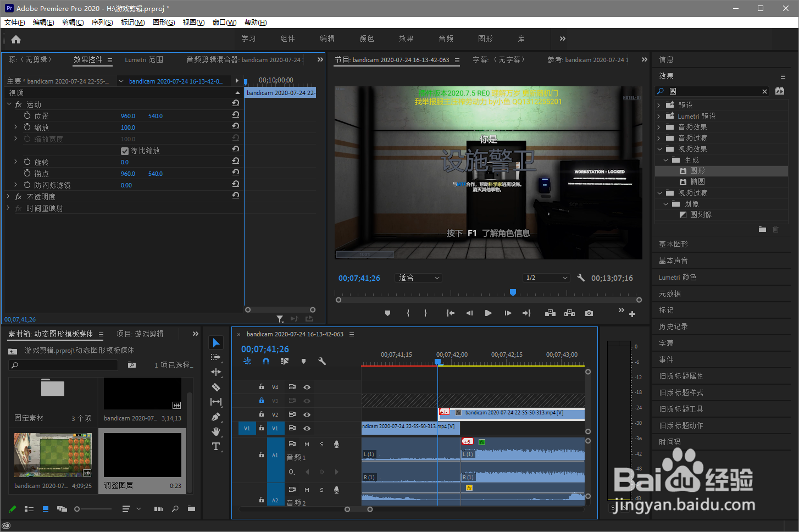Expand the 预设 presets folder
This screenshot has width=799, height=532.
[659, 105]
